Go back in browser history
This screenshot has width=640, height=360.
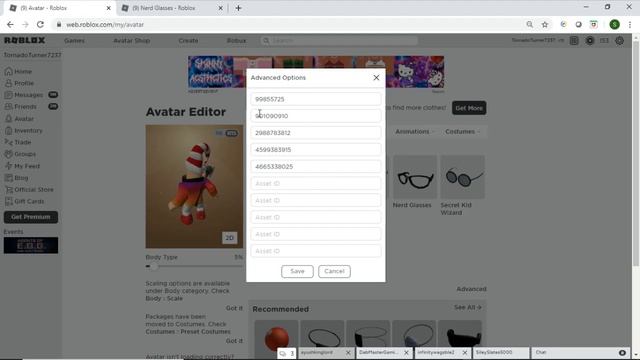[10, 24]
